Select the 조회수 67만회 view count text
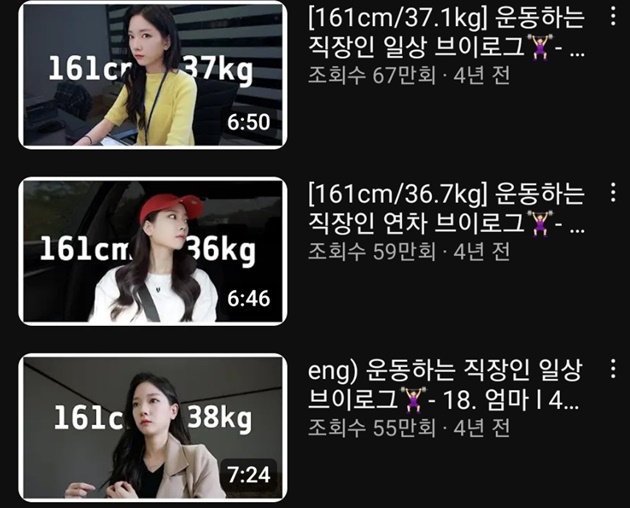Viewport: 630px width, 508px height. click(372, 75)
